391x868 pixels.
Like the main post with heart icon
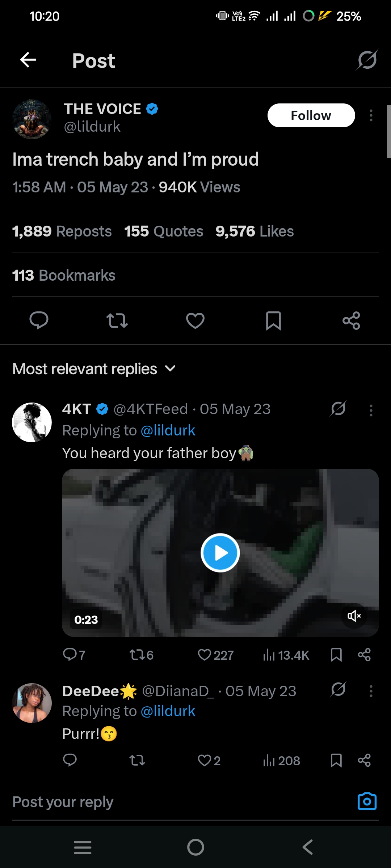point(195,320)
